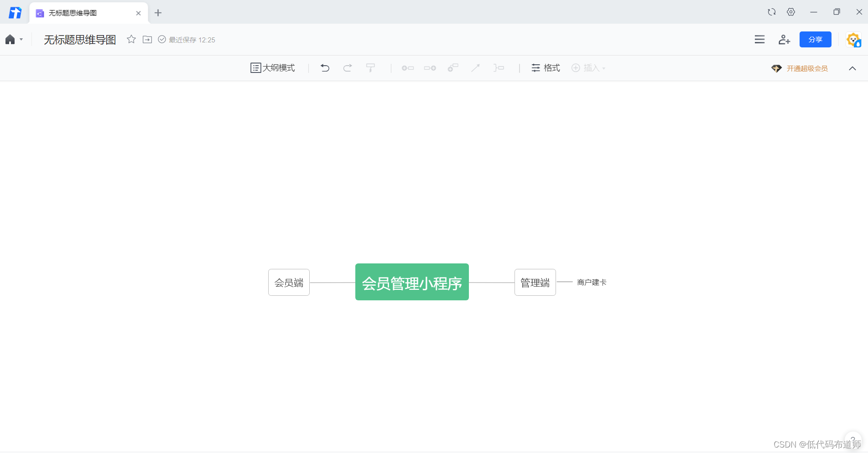Select the format painter tool

(370, 68)
